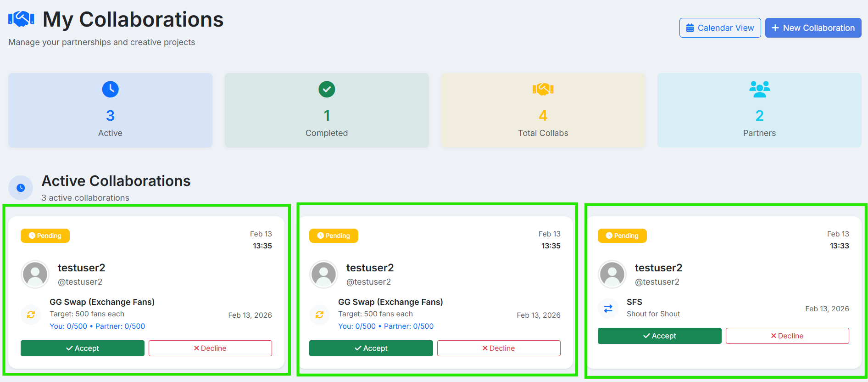Open testuser2 name in the first card
This screenshot has height=382, width=868.
tap(81, 268)
